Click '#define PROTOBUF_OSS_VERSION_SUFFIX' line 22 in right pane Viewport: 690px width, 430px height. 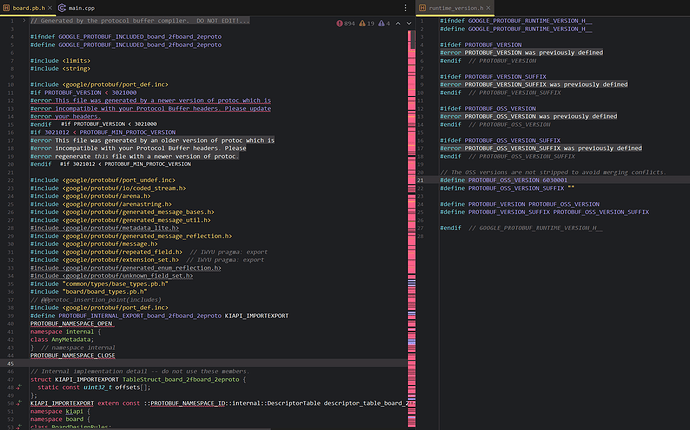point(507,188)
